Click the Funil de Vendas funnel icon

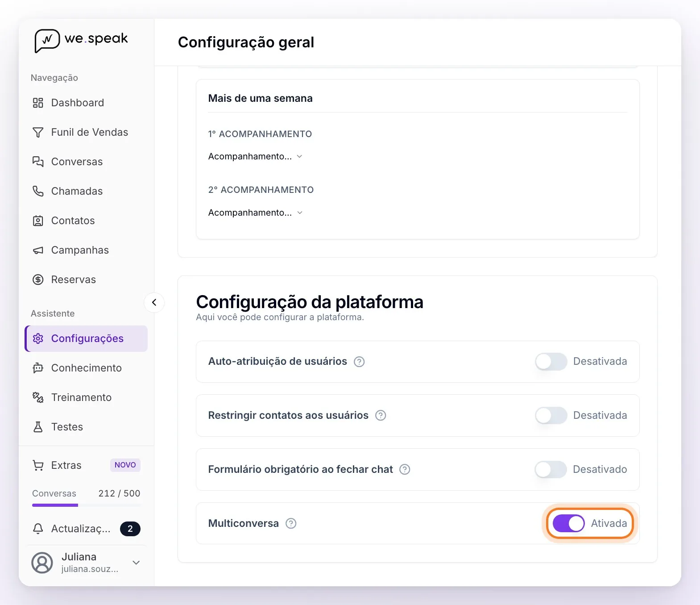(38, 132)
